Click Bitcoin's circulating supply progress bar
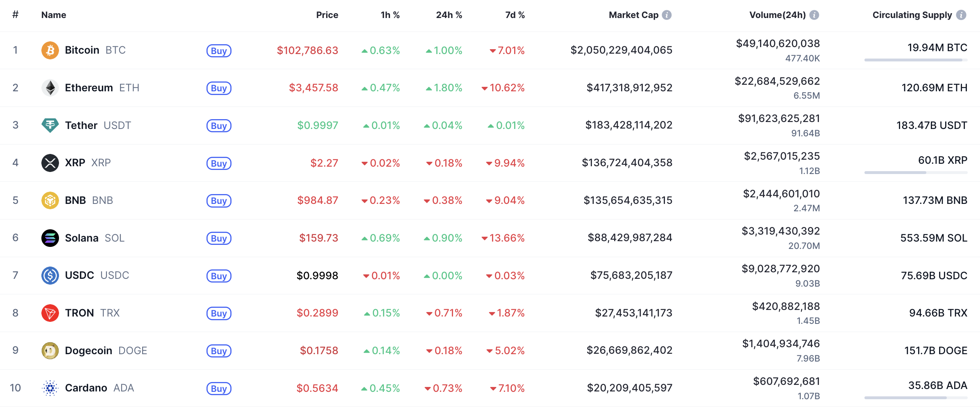The width and height of the screenshot is (980, 407). (x=916, y=60)
